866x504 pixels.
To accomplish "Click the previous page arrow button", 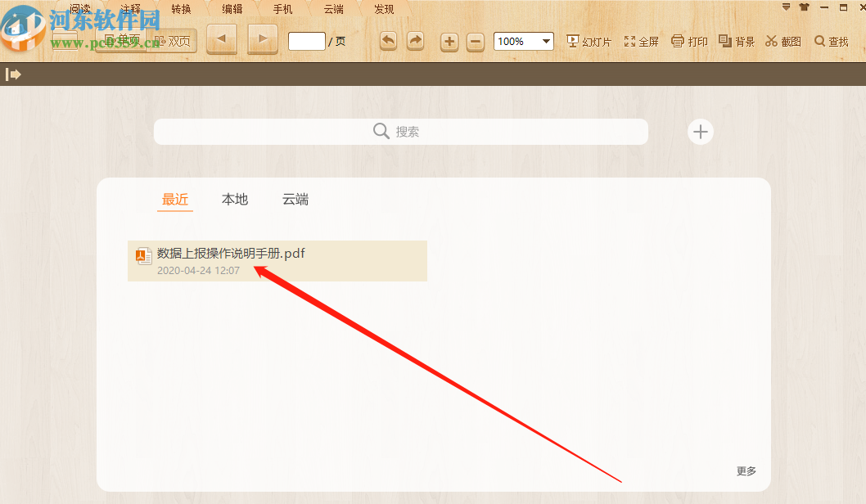I will (x=221, y=38).
